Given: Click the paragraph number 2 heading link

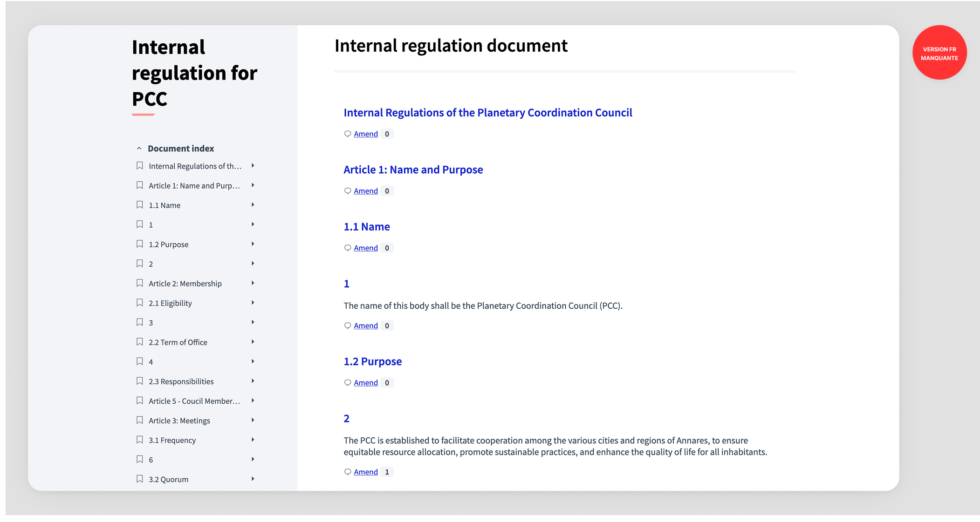Looking at the screenshot, I should [347, 419].
